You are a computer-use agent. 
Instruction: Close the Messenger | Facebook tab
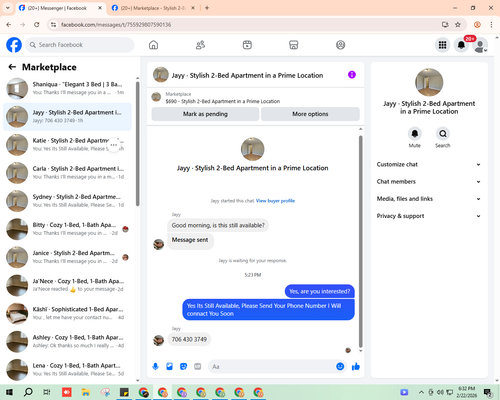coord(100,8)
